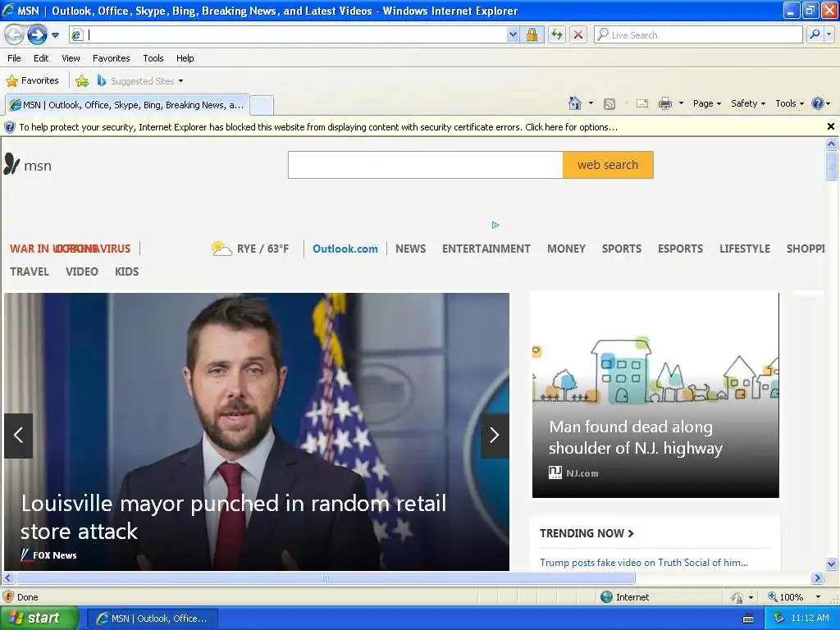This screenshot has width=840, height=630.
Task: Open the ENTERTAINMENT navigation link
Action: [486, 249]
